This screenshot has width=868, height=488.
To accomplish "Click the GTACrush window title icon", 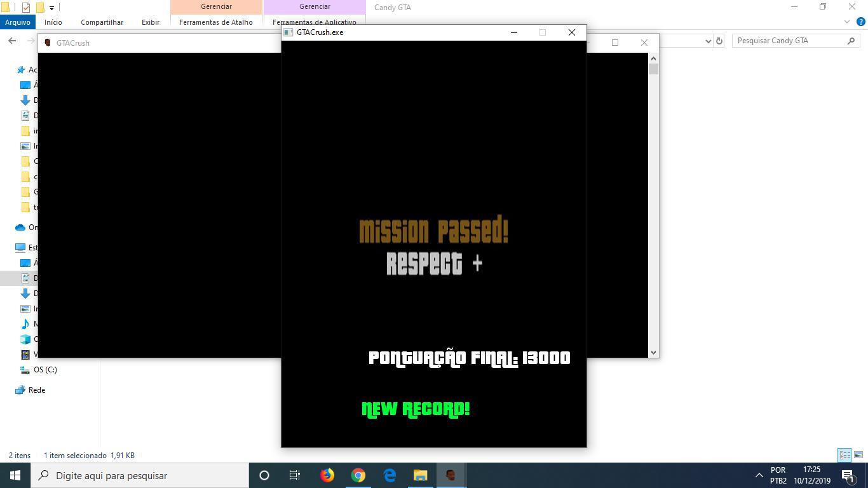I will pos(47,43).
